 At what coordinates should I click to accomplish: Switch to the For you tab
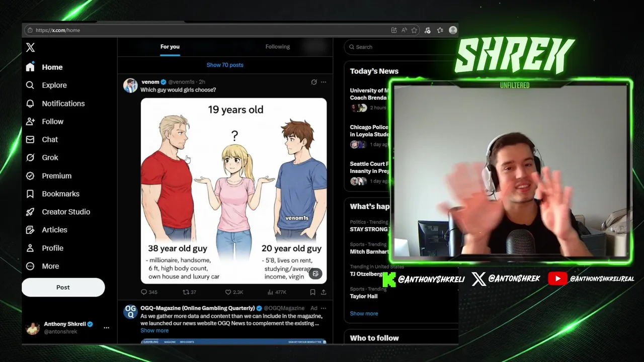pyautogui.click(x=170, y=47)
